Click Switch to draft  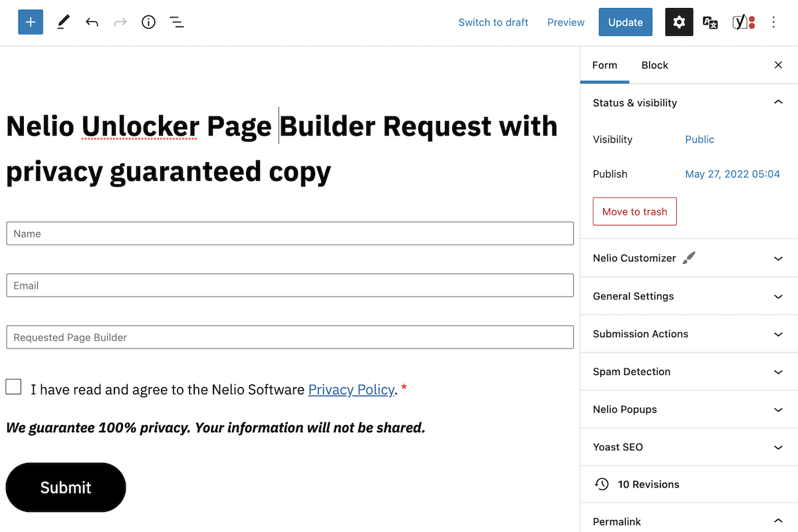[x=493, y=22]
